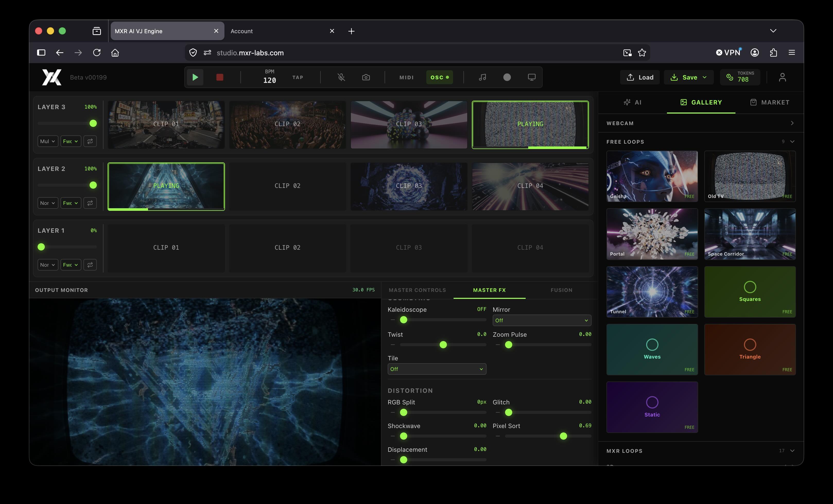Select the Space Corridor loop thumbnail
Viewport: 833px width, 504px height.
click(x=750, y=234)
